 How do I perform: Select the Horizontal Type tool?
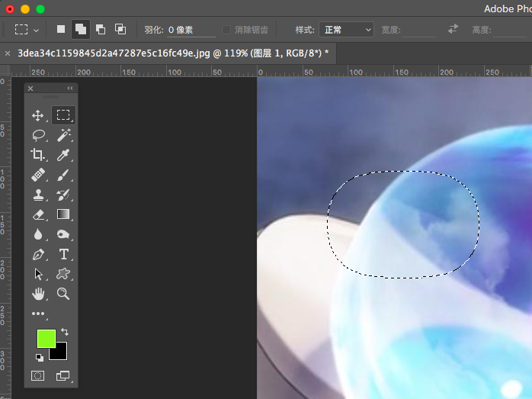coord(63,254)
